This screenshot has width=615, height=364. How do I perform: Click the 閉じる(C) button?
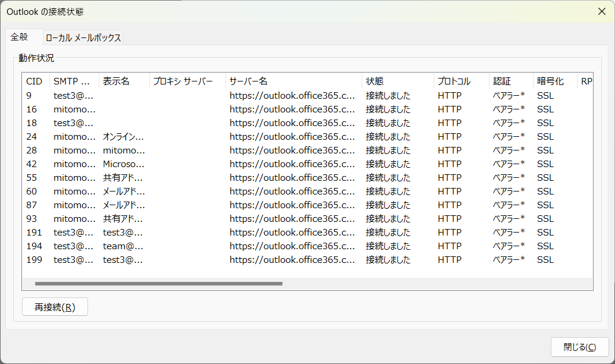pos(580,347)
